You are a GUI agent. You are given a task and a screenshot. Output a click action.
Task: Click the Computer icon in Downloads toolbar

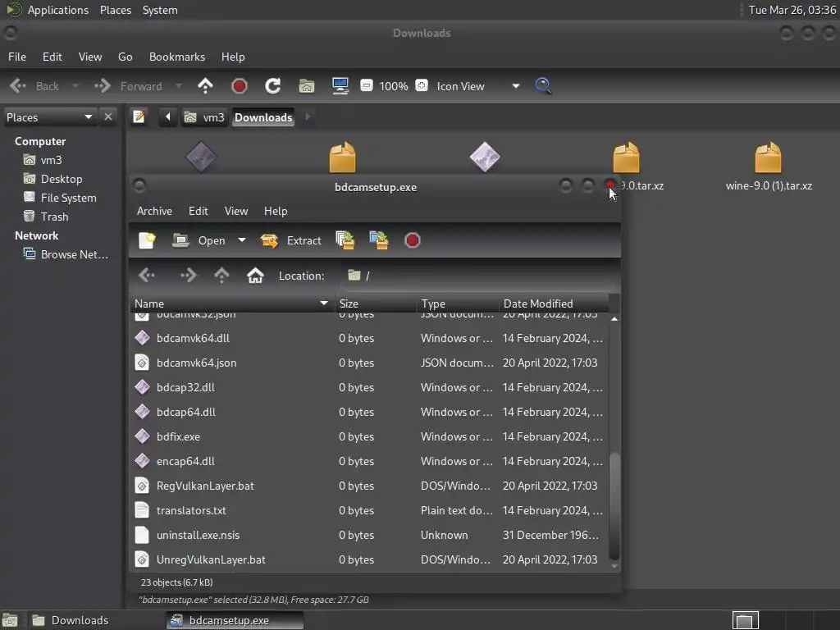tap(340, 86)
